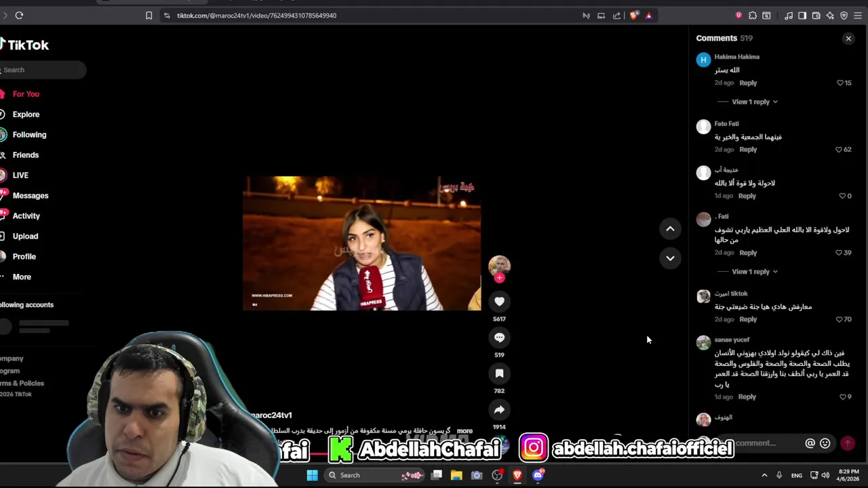This screenshot has height=488, width=868.
Task: Open Discord from taskbar
Action: tap(538, 475)
